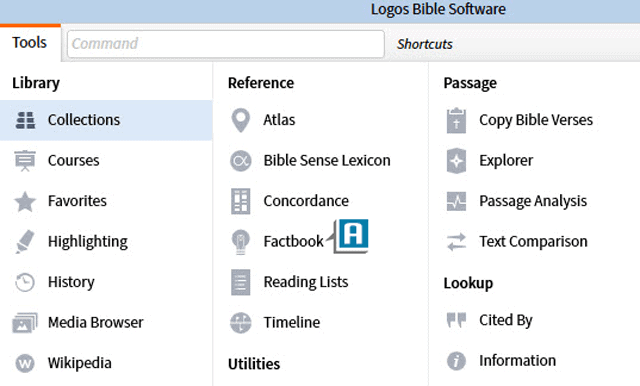
Task: Select the Explorer compass icon
Action: (x=456, y=161)
